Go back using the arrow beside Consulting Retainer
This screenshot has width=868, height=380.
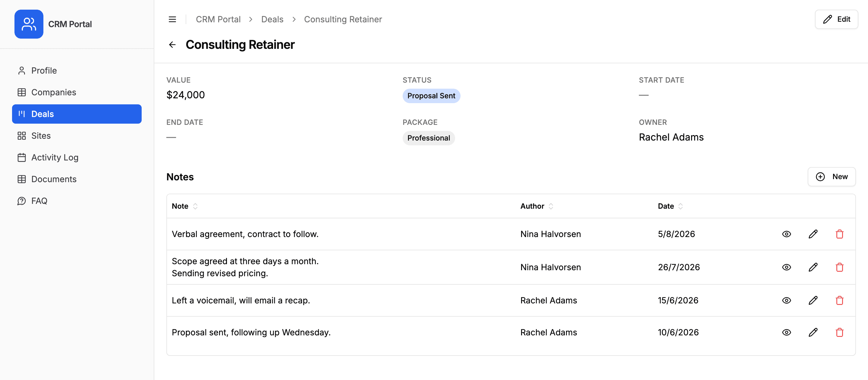(x=172, y=45)
